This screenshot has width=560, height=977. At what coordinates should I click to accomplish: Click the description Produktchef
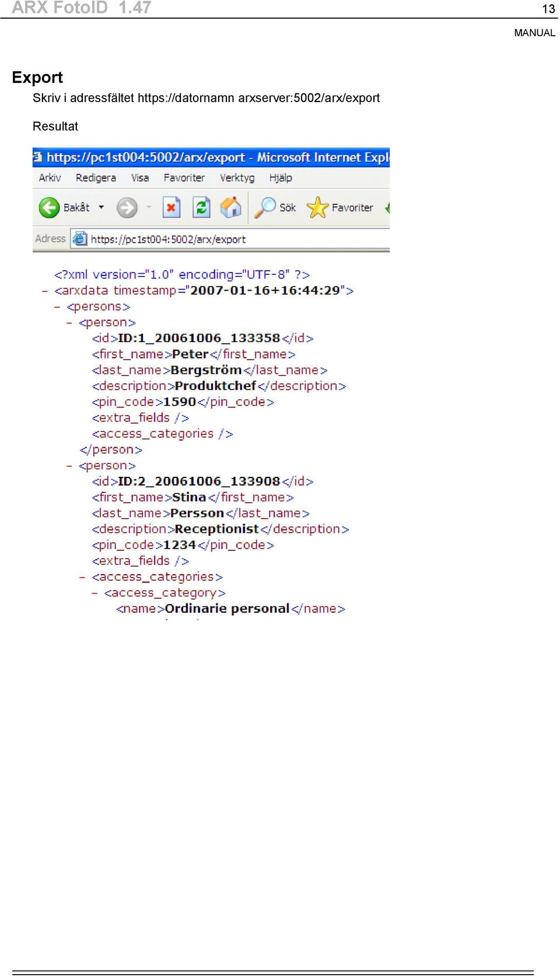(x=215, y=386)
